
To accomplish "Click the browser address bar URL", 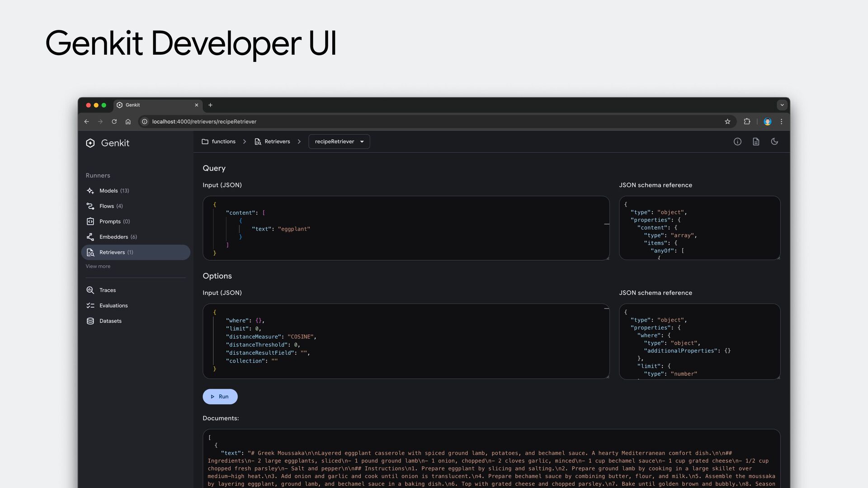I will [x=204, y=122].
